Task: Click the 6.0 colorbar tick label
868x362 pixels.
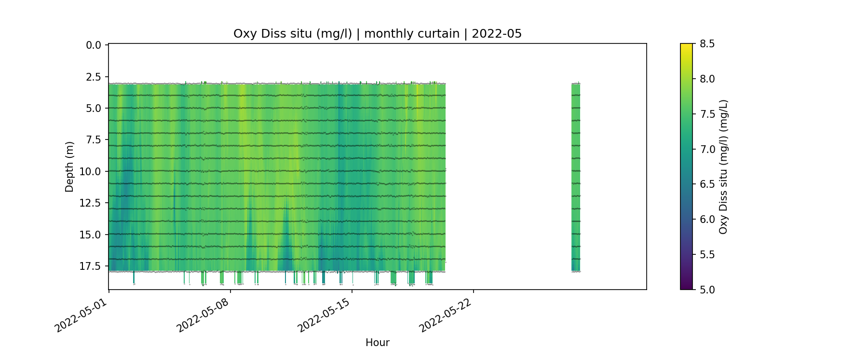Action: pos(707,220)
